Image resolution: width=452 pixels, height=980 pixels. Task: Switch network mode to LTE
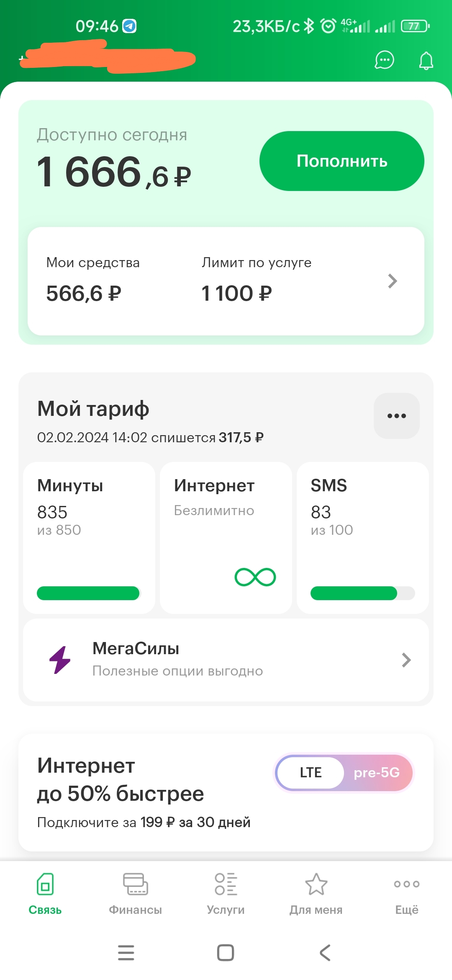pos(311,773)
